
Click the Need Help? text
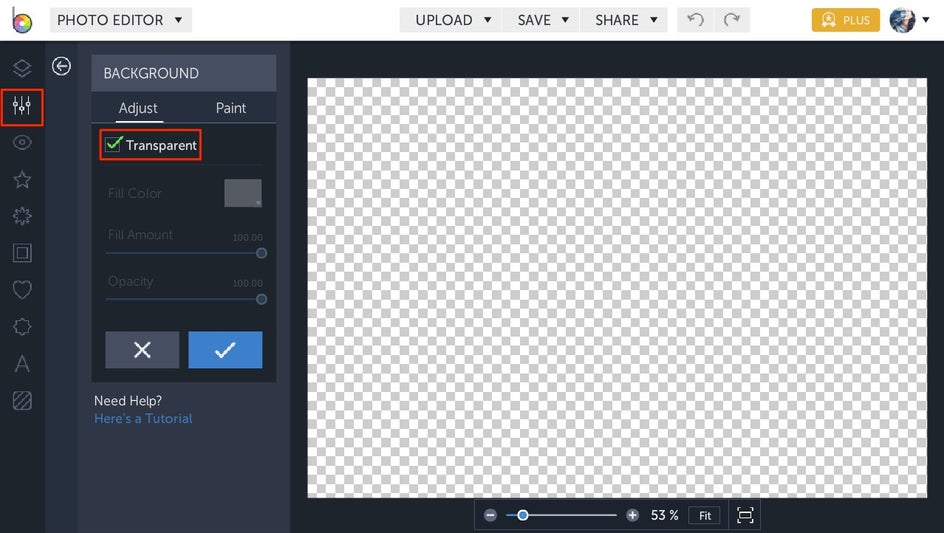coord(128,401)
